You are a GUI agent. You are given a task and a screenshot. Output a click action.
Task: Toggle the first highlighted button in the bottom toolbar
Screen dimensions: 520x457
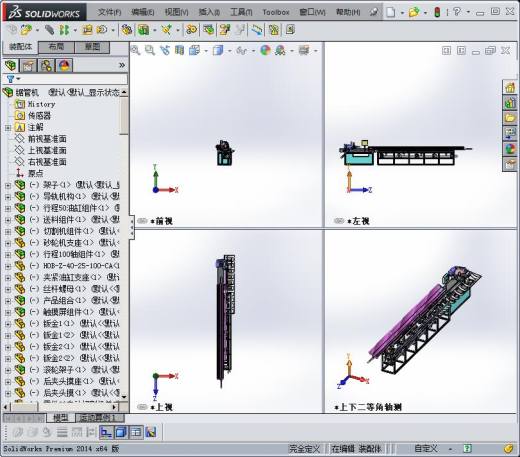[106, 433]
